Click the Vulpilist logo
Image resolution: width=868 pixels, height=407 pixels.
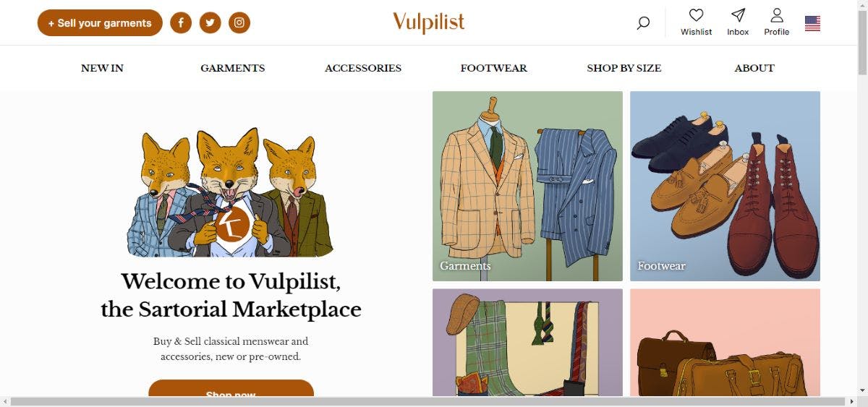[x=429, y=22]
